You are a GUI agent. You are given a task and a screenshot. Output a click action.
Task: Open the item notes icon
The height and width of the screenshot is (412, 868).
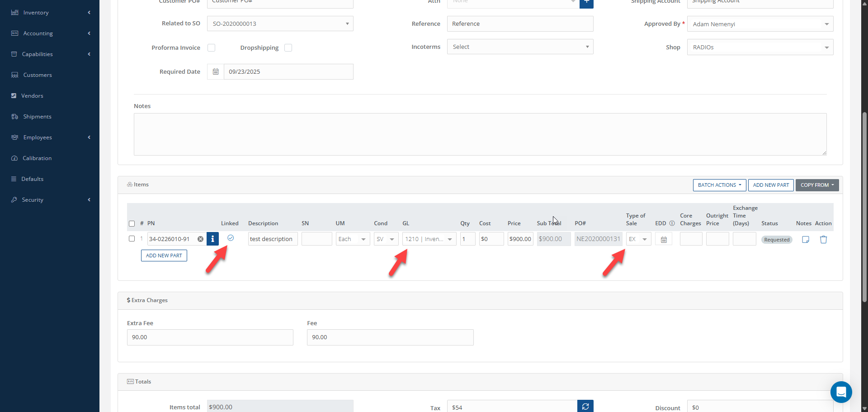tap(805, 240)
